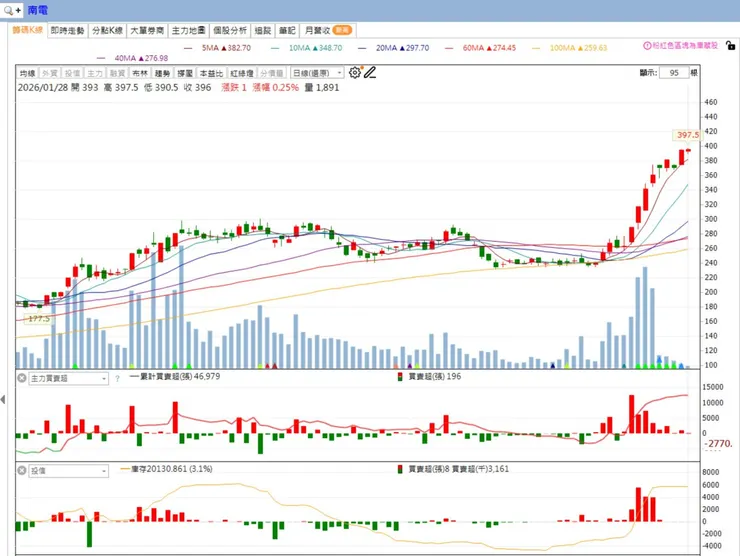Open chart settings gear icon
The height and width of the screenshot is (556, 740).
pyautogui.click(x=354, y=73)
